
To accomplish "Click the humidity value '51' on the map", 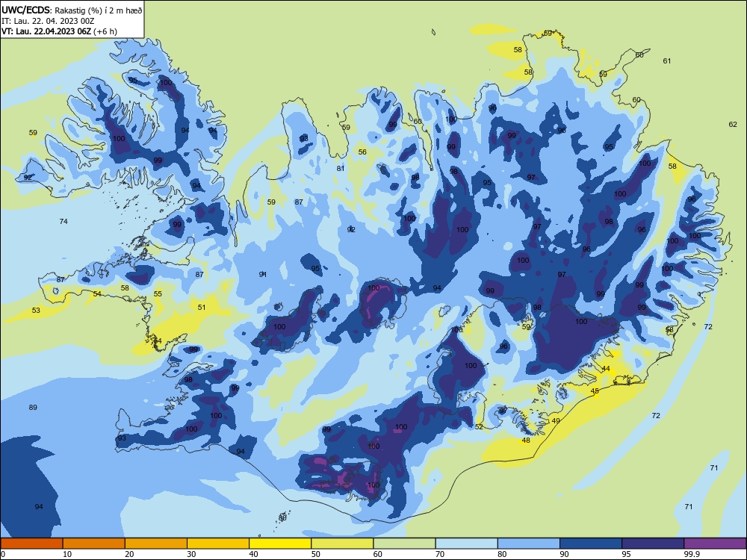I will click(202, 307).
